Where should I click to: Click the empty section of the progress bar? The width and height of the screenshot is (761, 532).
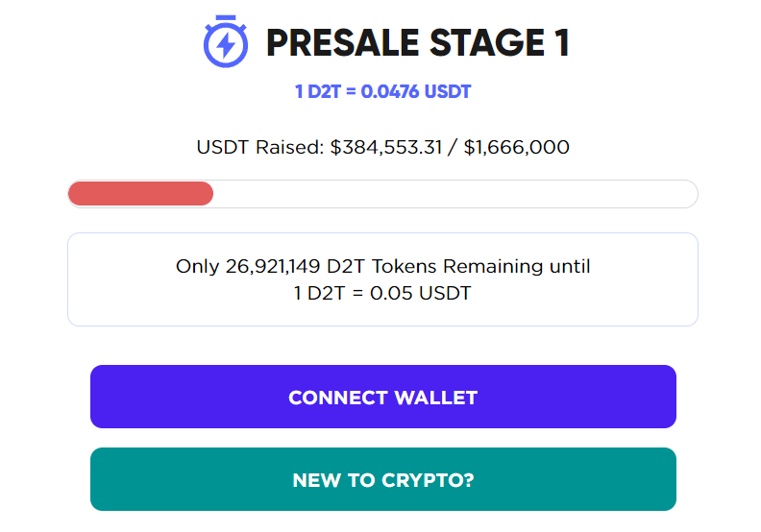click(455, 194)
